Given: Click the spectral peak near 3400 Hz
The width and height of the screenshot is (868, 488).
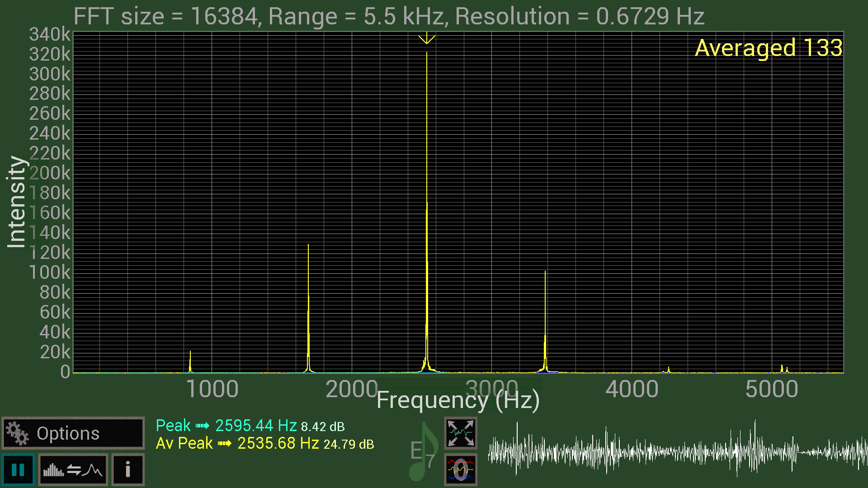Looking at the screenshot, I should tap(545, 325).
